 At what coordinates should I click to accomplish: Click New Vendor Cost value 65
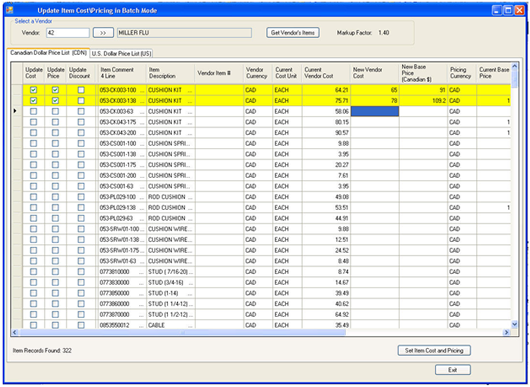pos(375,90)
